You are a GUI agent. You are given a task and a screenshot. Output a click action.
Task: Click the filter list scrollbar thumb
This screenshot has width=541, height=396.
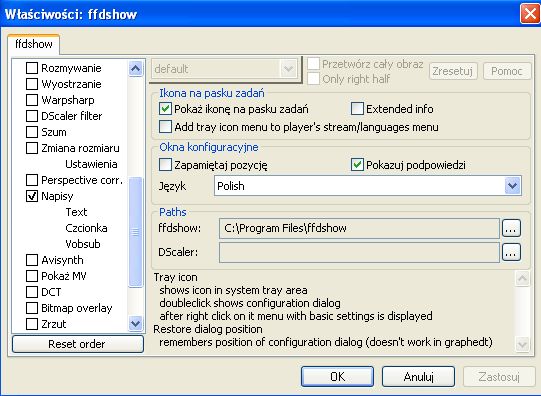tap(135, 232)
